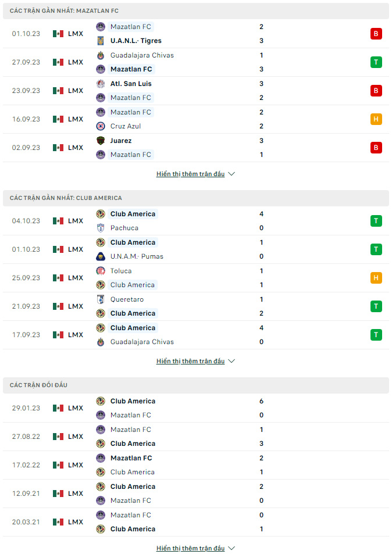Click the U.A.N.L. Tigres team crest
The height and width of the screenshot is (554, 392).
tap(101, 41)
